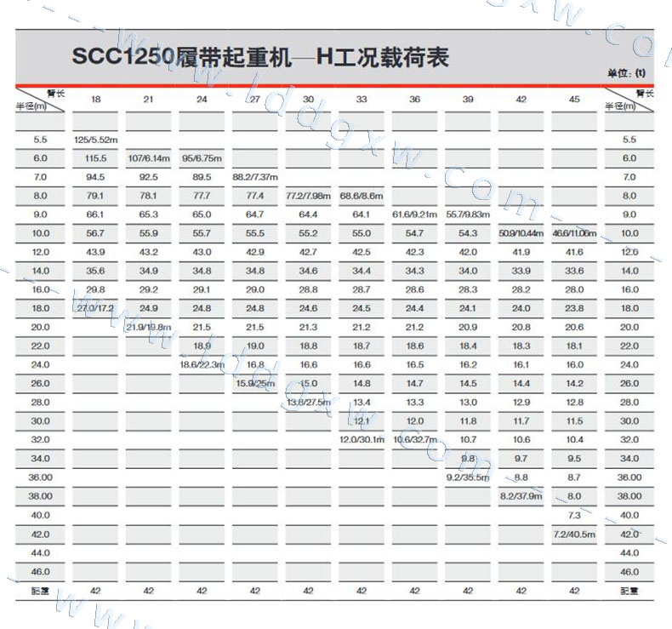Click the value '8.2/37.9m'
The width and height of the screenshot is (672, 629).
point(521,496)
